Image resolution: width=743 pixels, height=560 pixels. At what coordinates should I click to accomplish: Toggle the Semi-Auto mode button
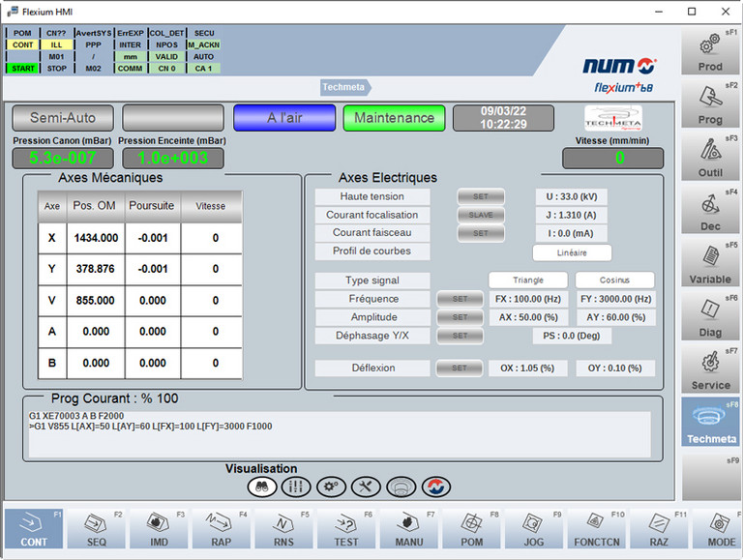[x=63, y=118]
